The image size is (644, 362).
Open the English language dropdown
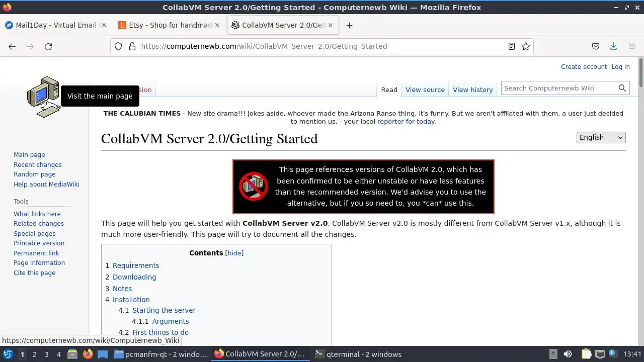point(601,137)
